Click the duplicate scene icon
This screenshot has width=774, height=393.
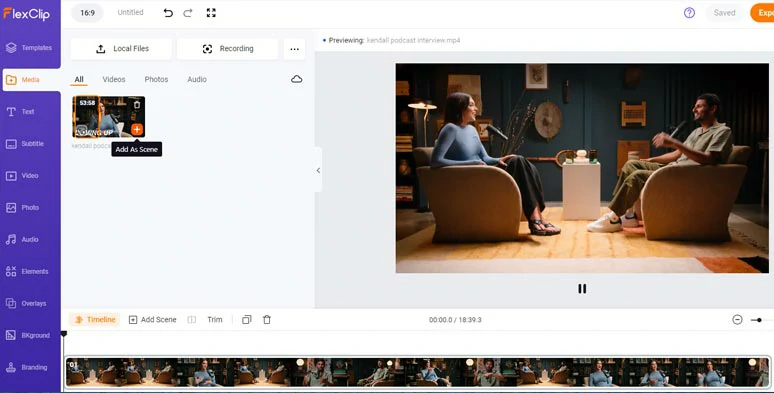click(x=246, y=319)
